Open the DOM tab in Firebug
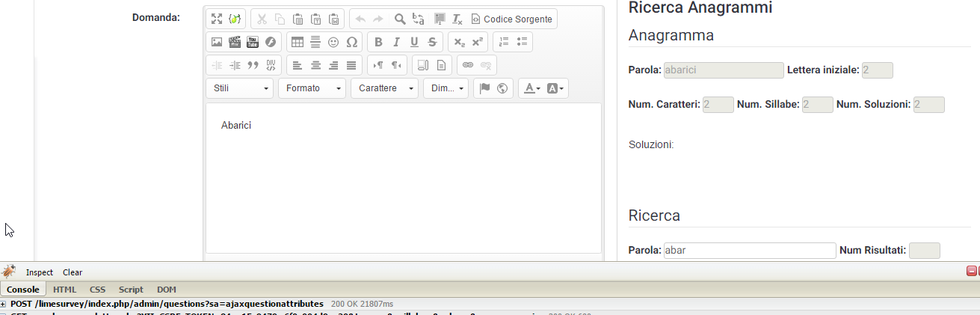 pyautogui.click(x=166, y=289)
